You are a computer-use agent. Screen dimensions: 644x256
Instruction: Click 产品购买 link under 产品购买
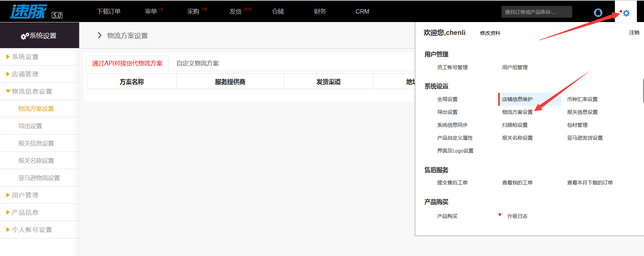click(447, 216)
